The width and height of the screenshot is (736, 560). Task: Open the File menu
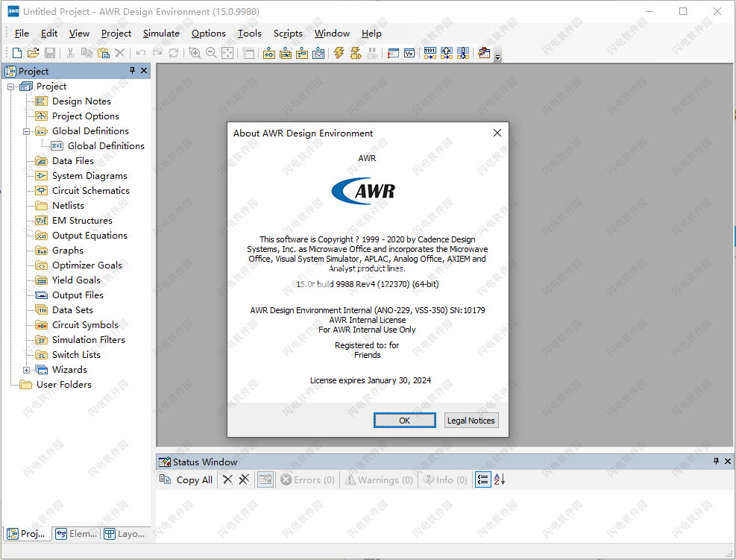point(22,34)
